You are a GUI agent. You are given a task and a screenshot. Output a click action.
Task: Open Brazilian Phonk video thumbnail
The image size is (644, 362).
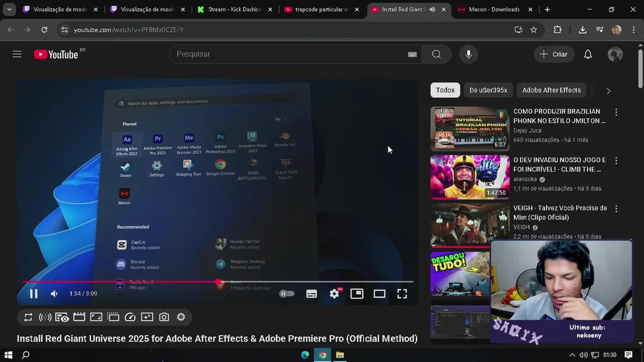pyautogui.click(x=470, y=129)
